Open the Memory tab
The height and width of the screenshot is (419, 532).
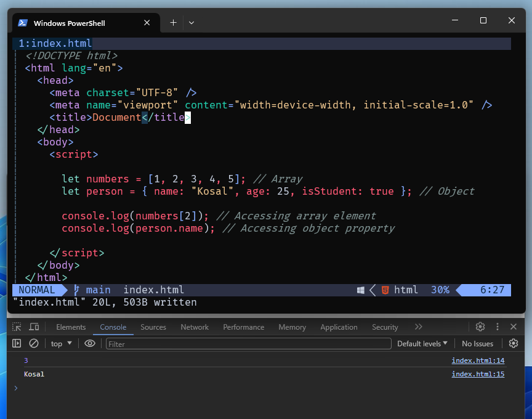coord(292,327)
